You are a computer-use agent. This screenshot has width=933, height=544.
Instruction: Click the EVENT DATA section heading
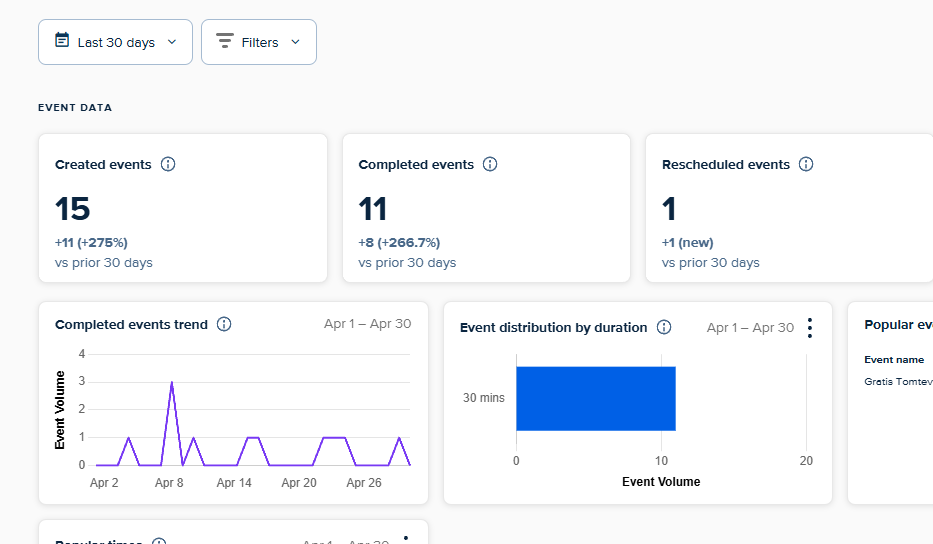75,108
